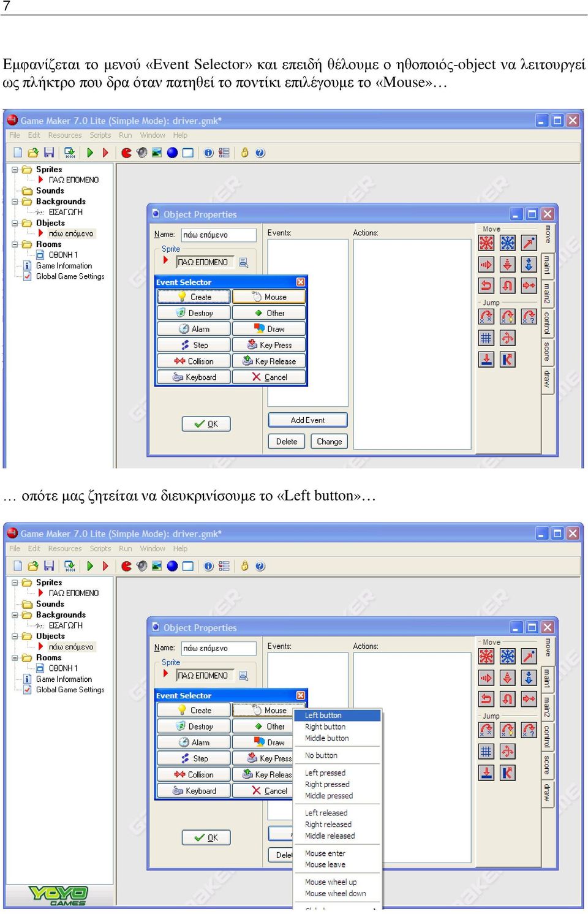The height and width of the screenshot is (914, 588).
Task: Click the Open file toolbar icon in first screenshot
Action: click(33, 153)
